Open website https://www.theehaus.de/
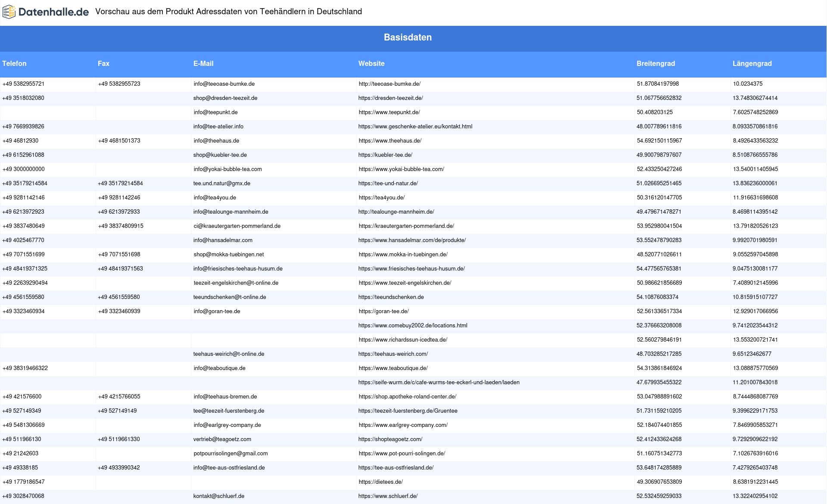827x504 pixels. click(x=390, y=141)
